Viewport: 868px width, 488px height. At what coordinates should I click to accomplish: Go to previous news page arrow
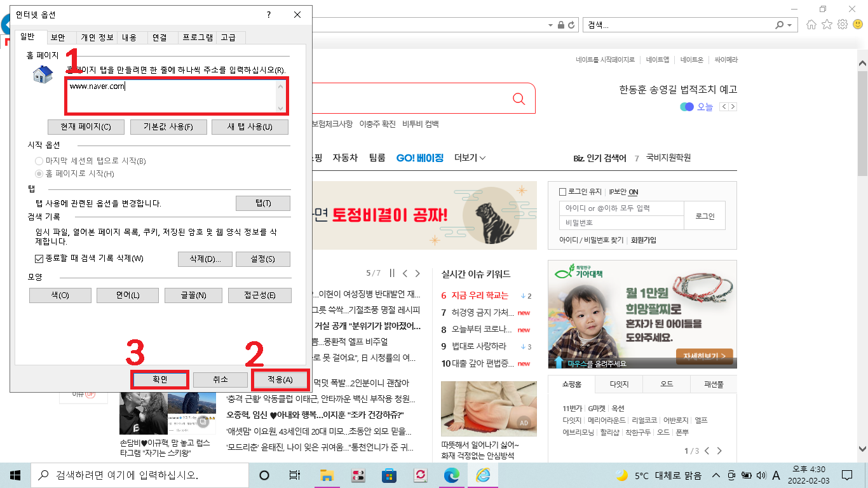click(x=405, y=273)
